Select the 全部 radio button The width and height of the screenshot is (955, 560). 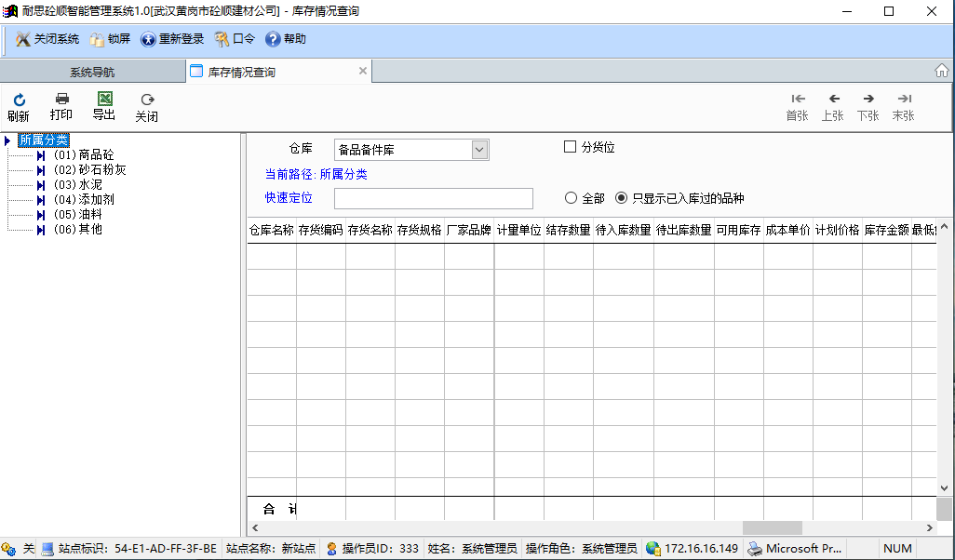(x=571, y=198)
